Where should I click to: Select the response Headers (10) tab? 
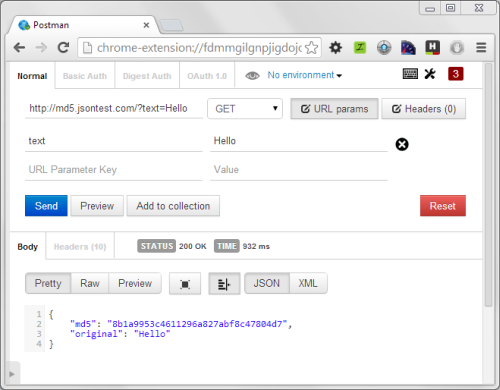(x=80, y=247)
